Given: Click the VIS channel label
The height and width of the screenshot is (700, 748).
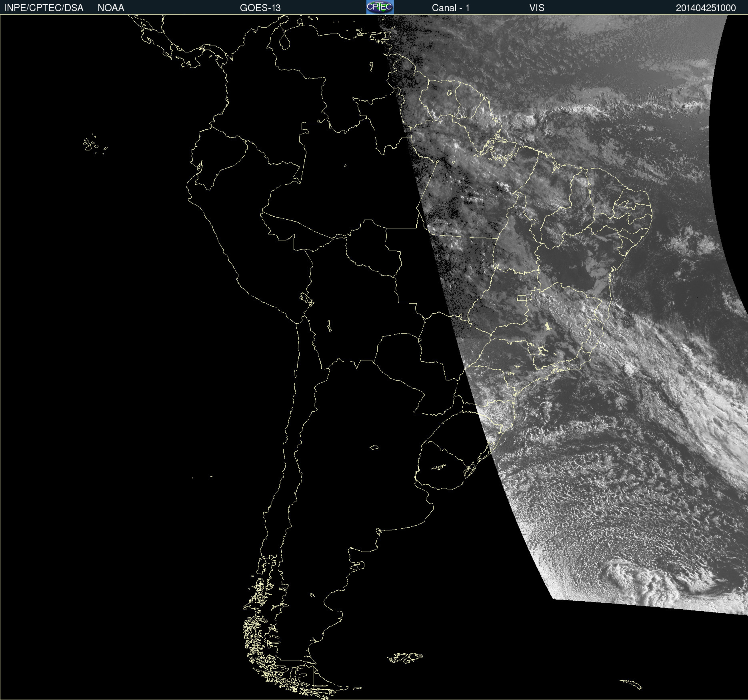Looking at the screenshot, I should point(536,8).
